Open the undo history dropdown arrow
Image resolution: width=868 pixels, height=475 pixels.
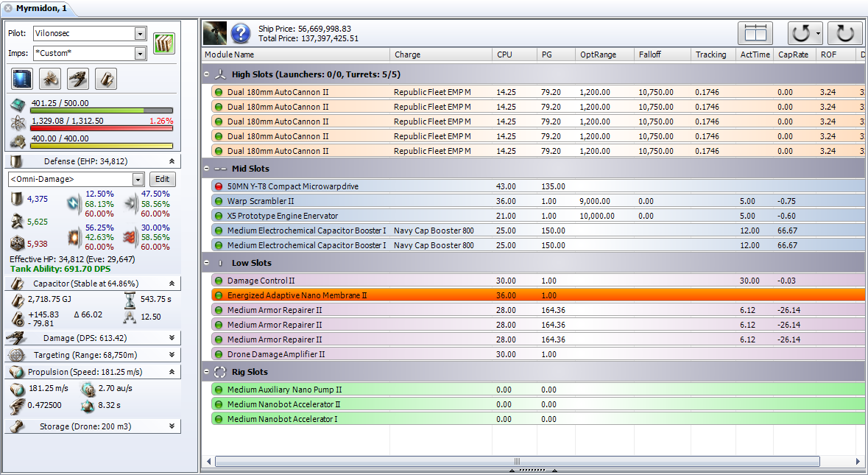(818, 33)
